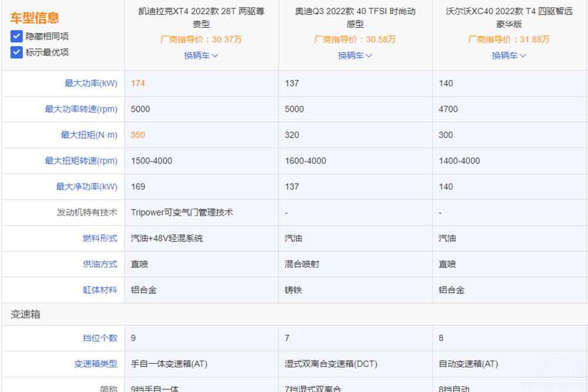Image resolution: width=588 pixels, height=392 pixels.
Task: Open the 沃尔沃XC40 2022款 model title
Action: point(509,18)
